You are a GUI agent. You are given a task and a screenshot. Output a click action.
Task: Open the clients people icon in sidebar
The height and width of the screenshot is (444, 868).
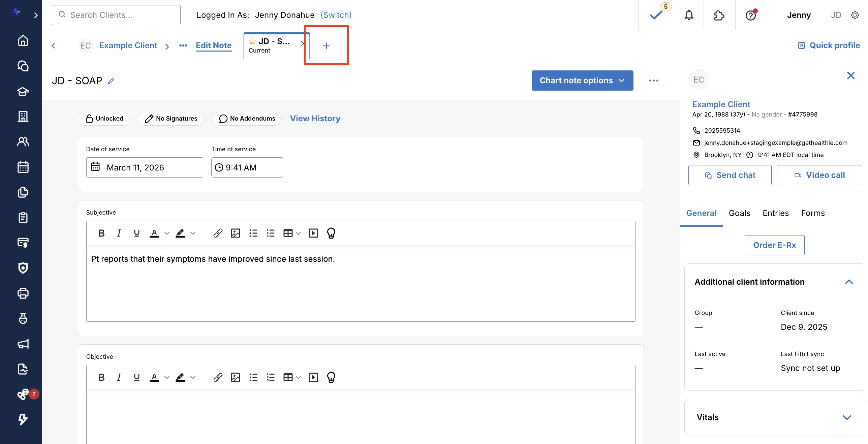click(23, 141)
